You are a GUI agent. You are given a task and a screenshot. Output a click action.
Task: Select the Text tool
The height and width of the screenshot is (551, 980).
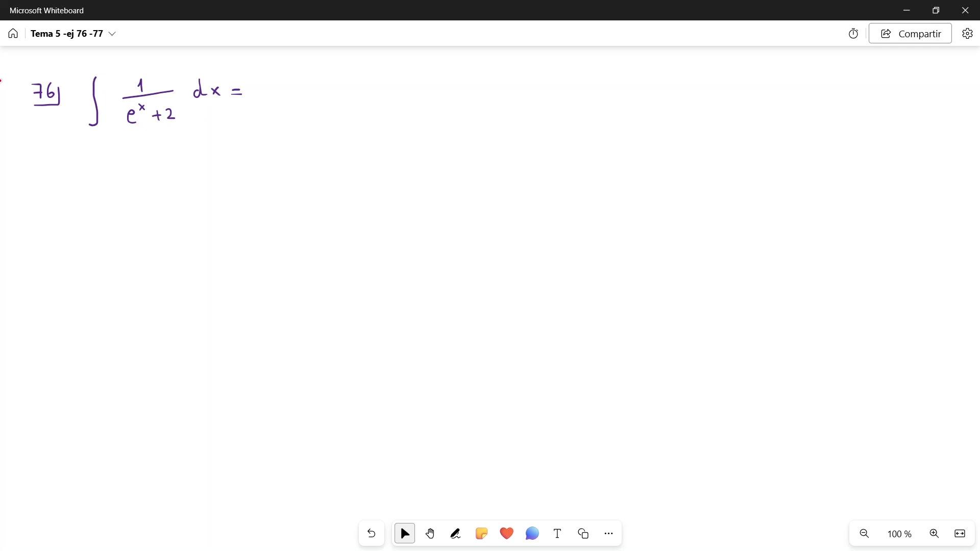pyautogui.click(x=557, y=534)
